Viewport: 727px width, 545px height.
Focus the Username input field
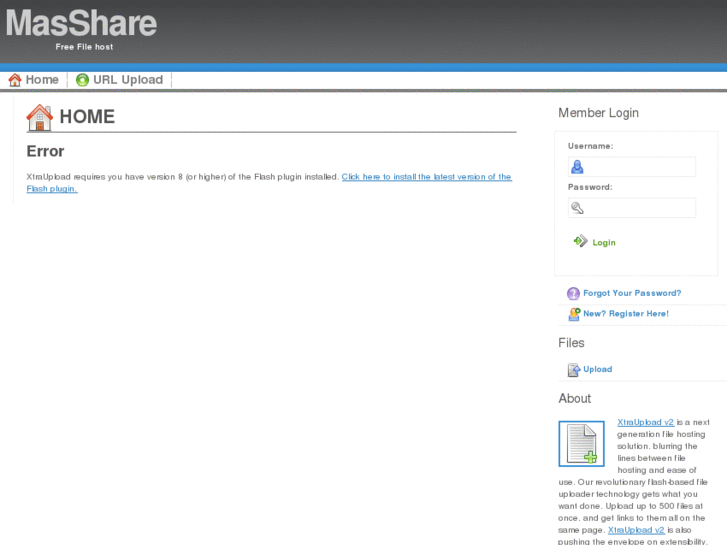[x=632, y=167]
